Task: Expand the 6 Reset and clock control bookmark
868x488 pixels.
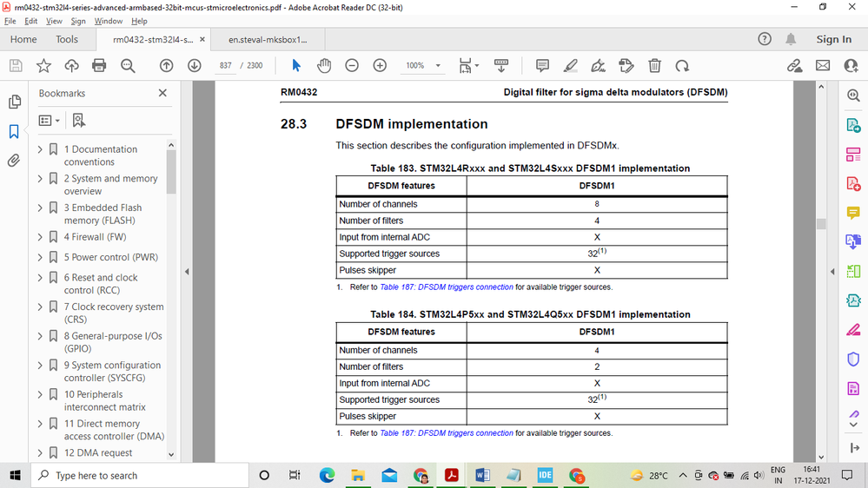Action: coord(40,278)
